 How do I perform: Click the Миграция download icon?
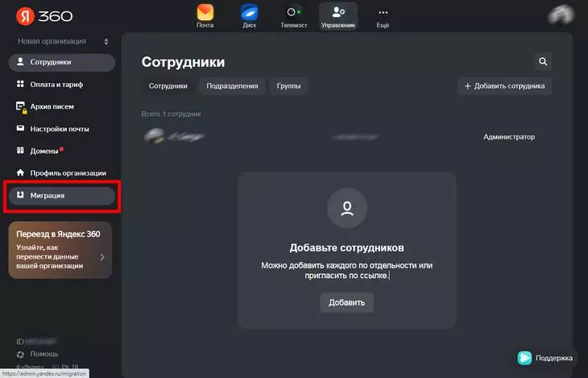coord(20,195)
